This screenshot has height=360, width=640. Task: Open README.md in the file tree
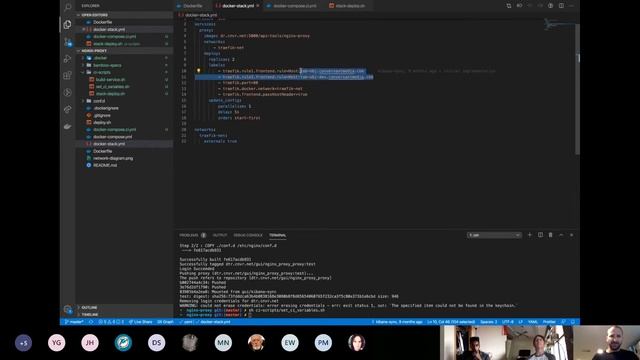pyautogui.click(x=124, y=165)
